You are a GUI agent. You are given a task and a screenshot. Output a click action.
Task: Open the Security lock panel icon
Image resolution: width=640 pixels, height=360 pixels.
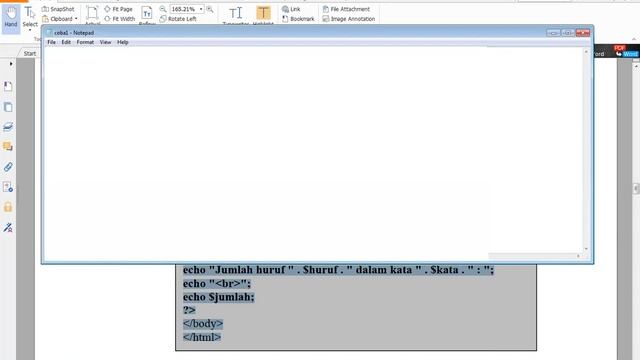8,207
